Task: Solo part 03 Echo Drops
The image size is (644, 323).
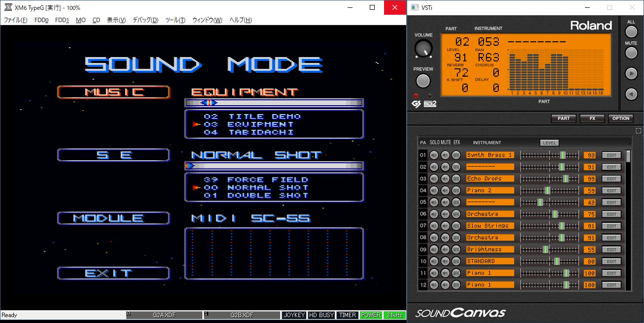Action: tap(434, 178)
